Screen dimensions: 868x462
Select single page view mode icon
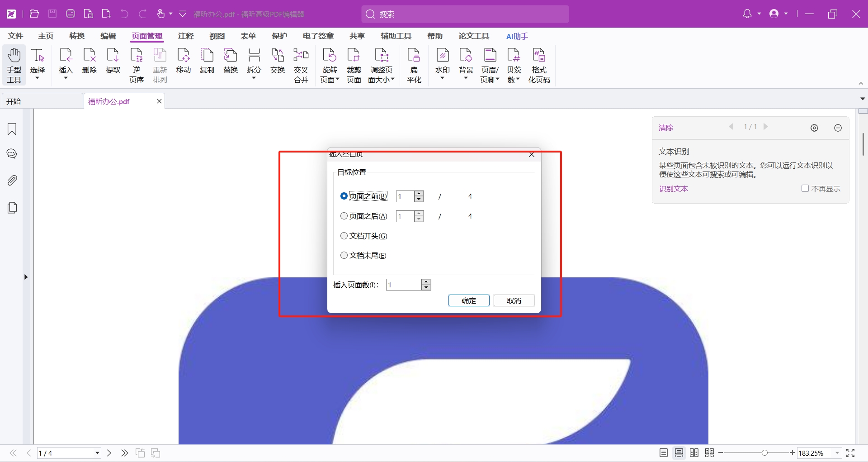tap(664, 453)
